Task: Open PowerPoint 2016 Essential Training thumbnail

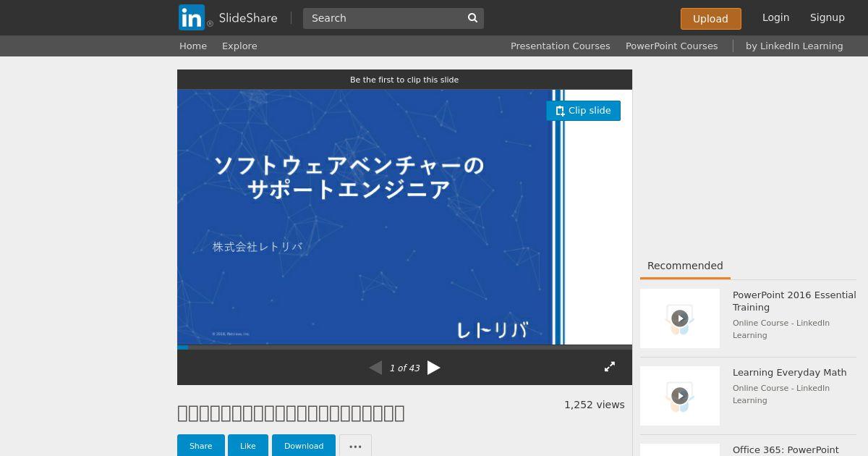Action: pyautogui.click(x=680, y=318)
